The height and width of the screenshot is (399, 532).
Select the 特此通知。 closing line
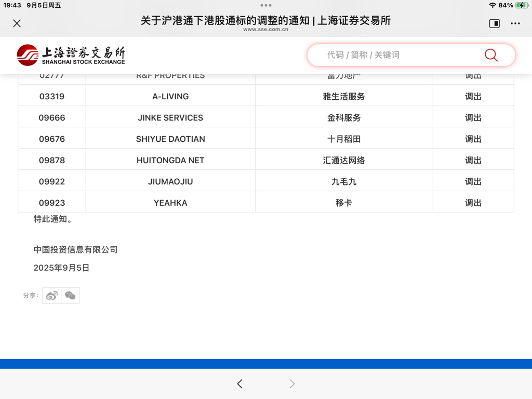tap(52, 219)
